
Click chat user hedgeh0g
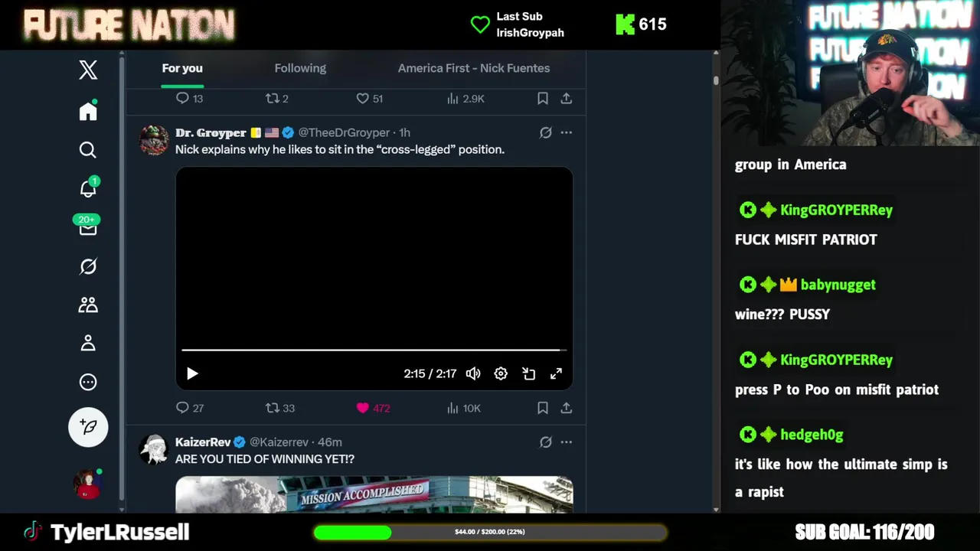[812, 435]
